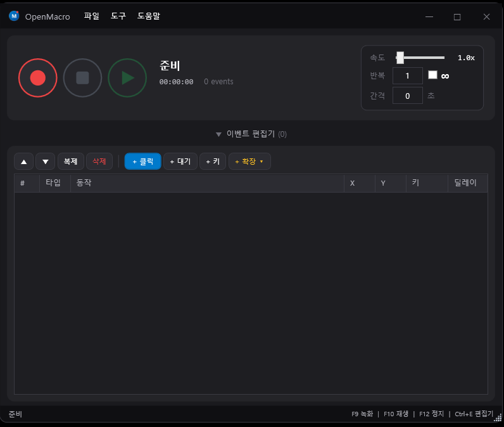Image resolution: width=504 pixels, height=427 pixels.
Task: Click the 삭제 button
Action: pos(99,162)
